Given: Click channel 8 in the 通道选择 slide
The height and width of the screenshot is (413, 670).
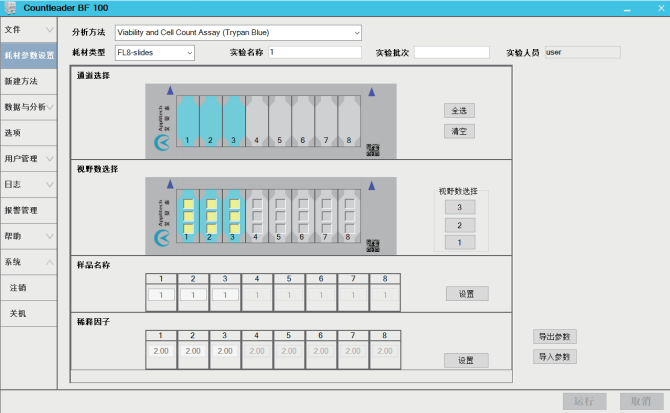Looking at the screenshot, I should 349,124.
